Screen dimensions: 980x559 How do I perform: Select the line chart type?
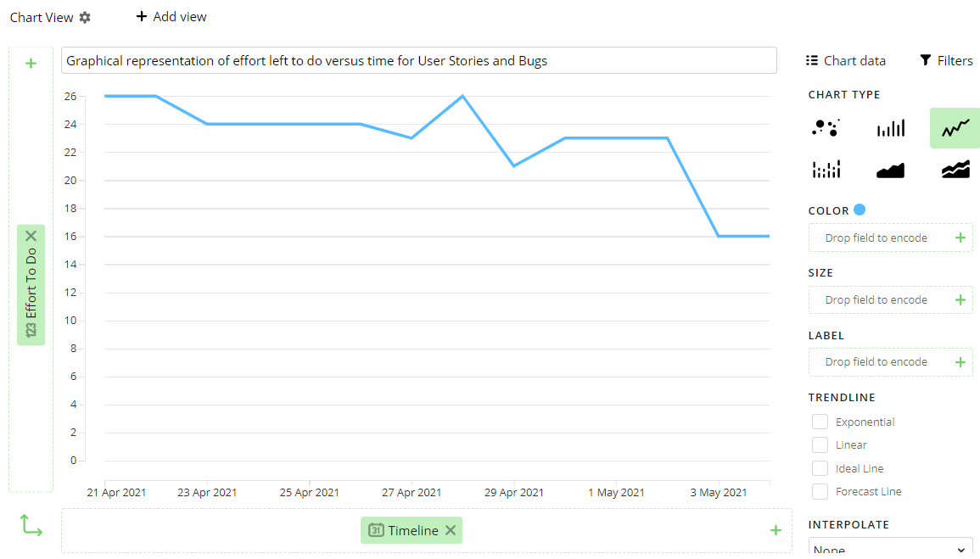tap(955, 127)
